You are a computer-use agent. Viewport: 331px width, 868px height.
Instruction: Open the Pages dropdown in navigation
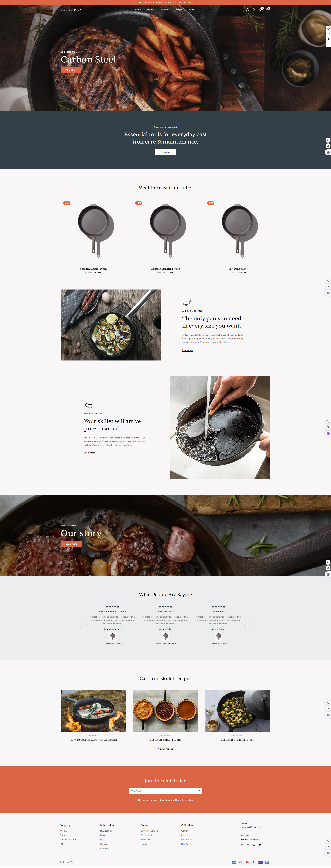192,10
